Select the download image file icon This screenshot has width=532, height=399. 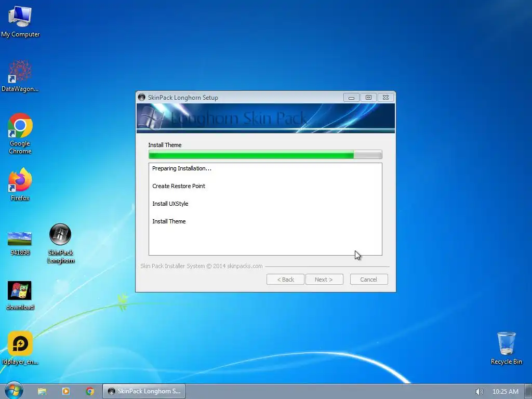pos(20,296)
